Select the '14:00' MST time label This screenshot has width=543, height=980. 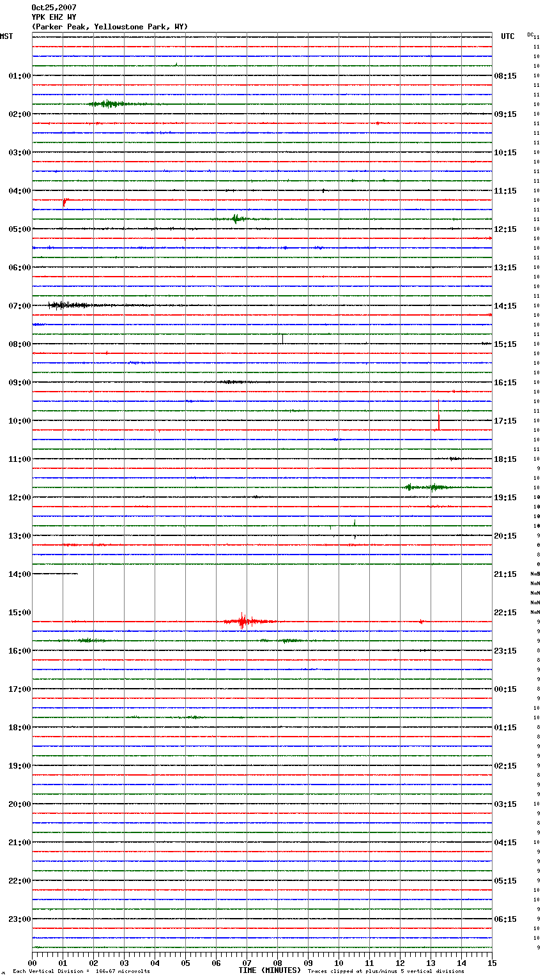point(20,574)
